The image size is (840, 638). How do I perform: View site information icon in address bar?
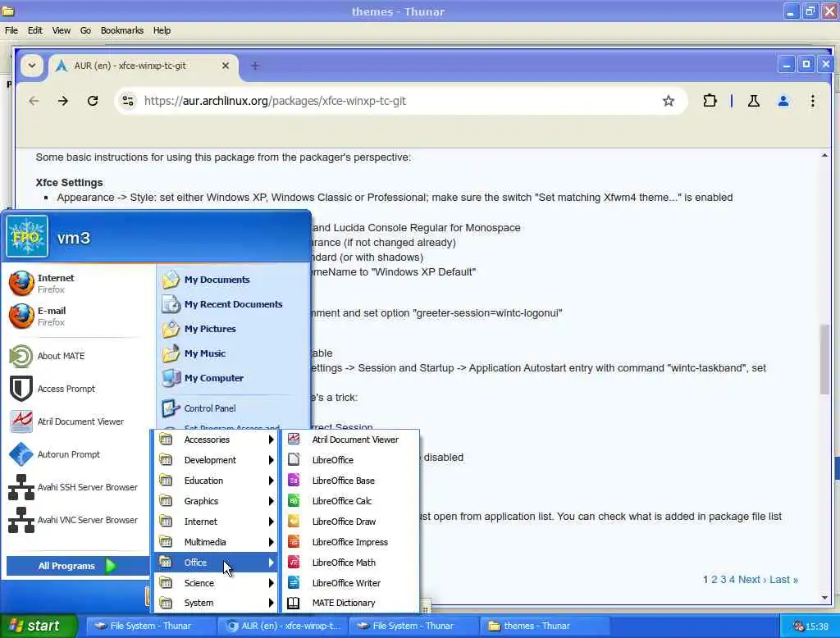[127, 101]
